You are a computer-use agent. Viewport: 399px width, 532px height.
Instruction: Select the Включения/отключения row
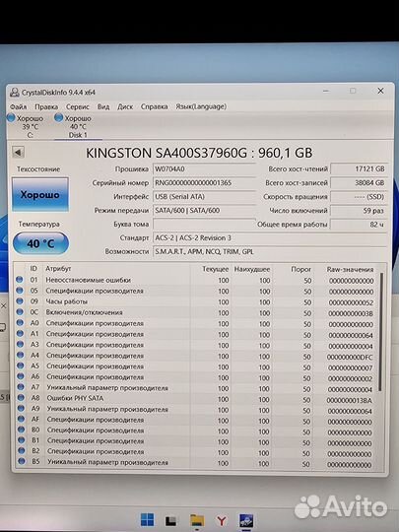click(195, 313)
